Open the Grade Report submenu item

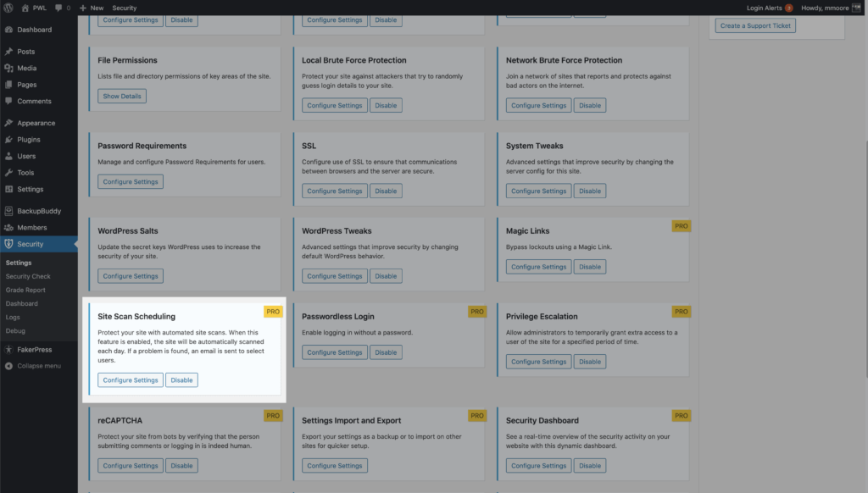click(25, 290)
